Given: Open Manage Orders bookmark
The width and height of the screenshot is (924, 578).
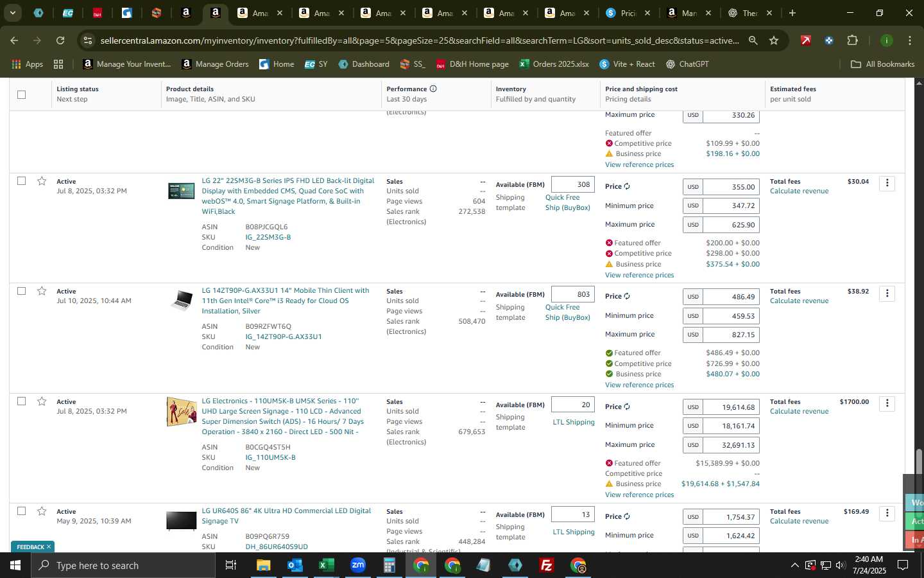Looking at the screenshot, I should 216,64.
